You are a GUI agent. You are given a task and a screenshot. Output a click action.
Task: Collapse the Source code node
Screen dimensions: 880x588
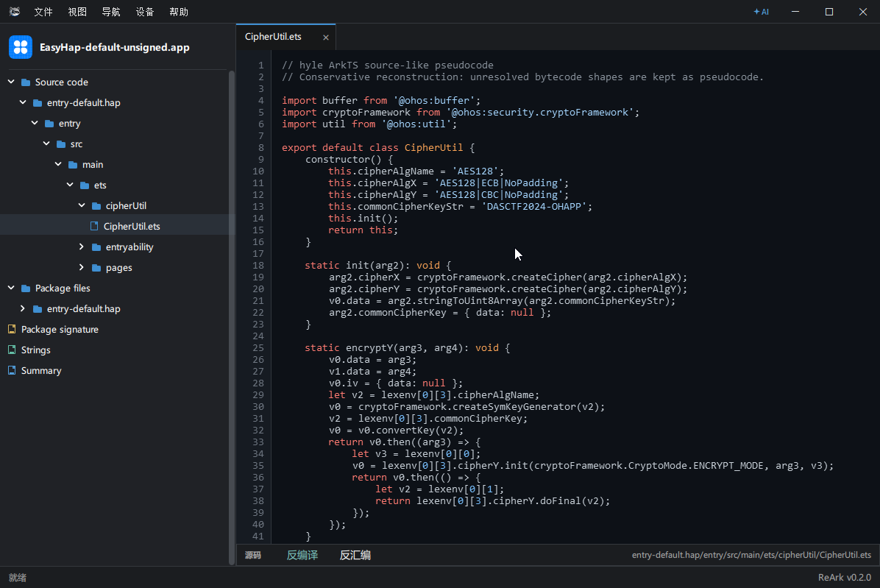(x=11, y=82)
